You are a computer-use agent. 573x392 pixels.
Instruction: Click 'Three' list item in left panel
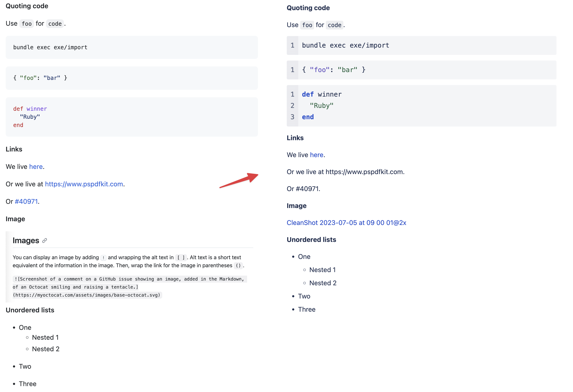click(28, 384)
